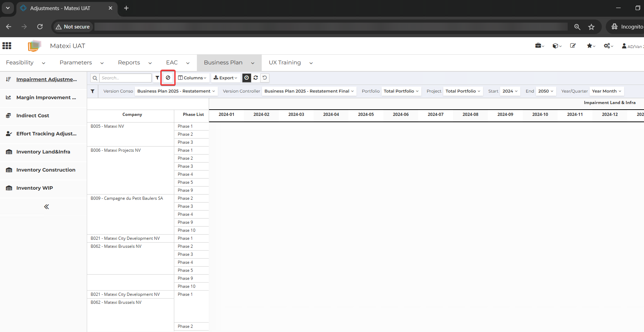Change the Version Controller selection
The height and width of the screenshot is (332, 644).
(x=309, y=91)
